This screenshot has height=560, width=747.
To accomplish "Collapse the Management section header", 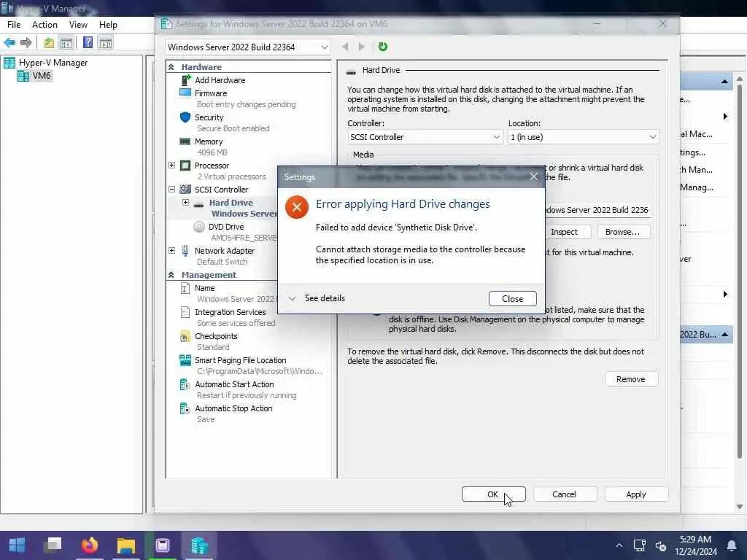I will (x=171, y=275).
